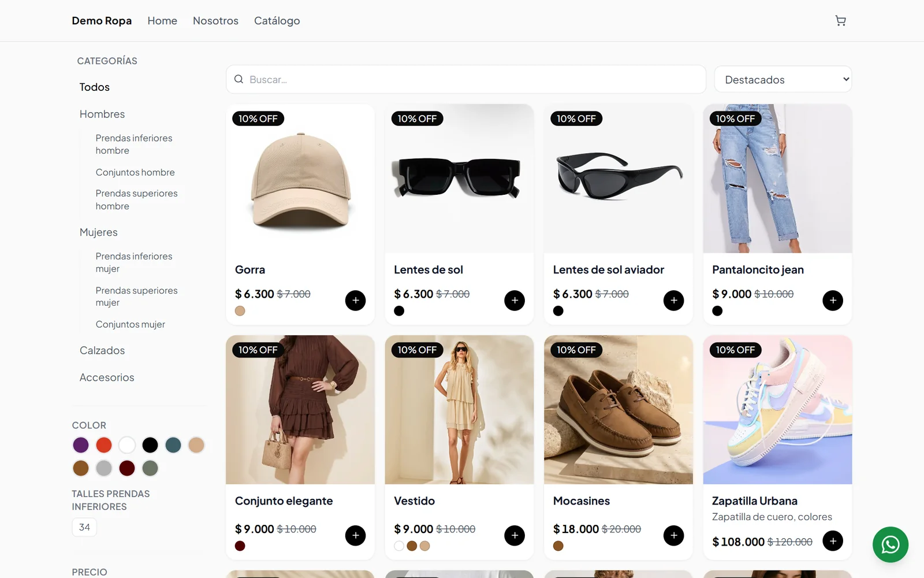Choose white color on Vestido card
This screenshot has height=578, width=924.
coord(399,546)
